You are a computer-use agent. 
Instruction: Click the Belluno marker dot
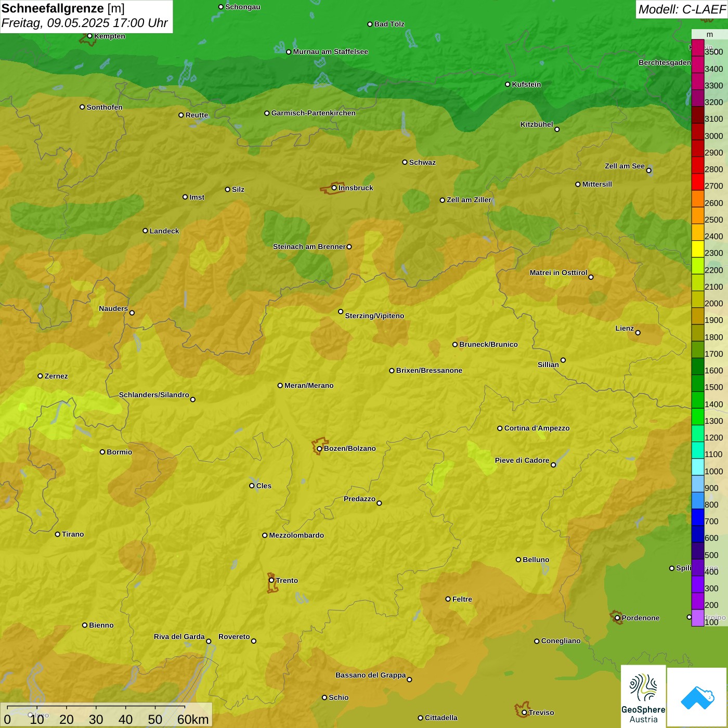tap(518, 560)
